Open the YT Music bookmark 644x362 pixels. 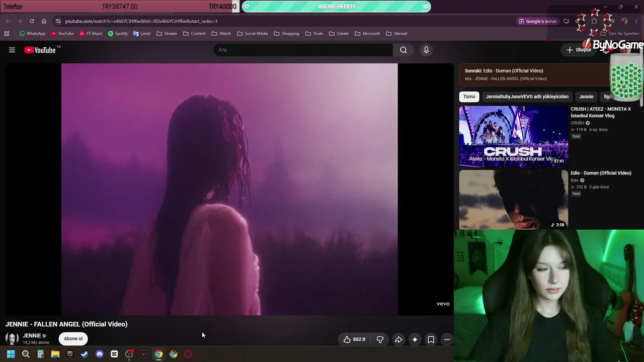91,34
